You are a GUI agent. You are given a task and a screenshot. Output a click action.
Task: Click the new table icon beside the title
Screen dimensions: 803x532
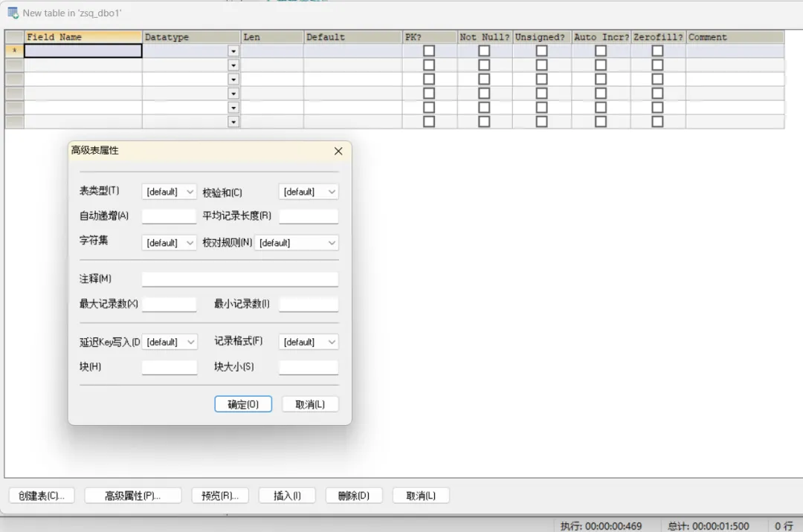pos(13,13)
